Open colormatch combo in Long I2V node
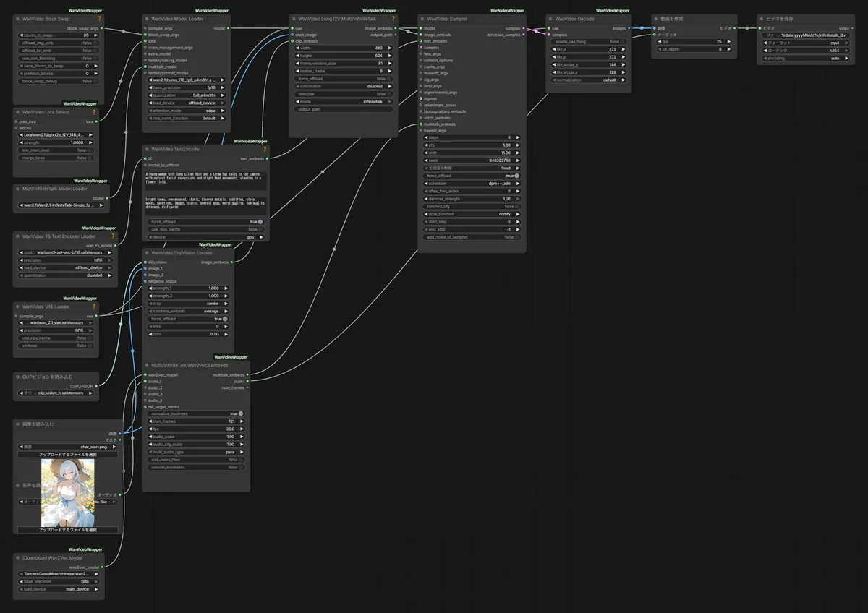 [x=344, y=87]
